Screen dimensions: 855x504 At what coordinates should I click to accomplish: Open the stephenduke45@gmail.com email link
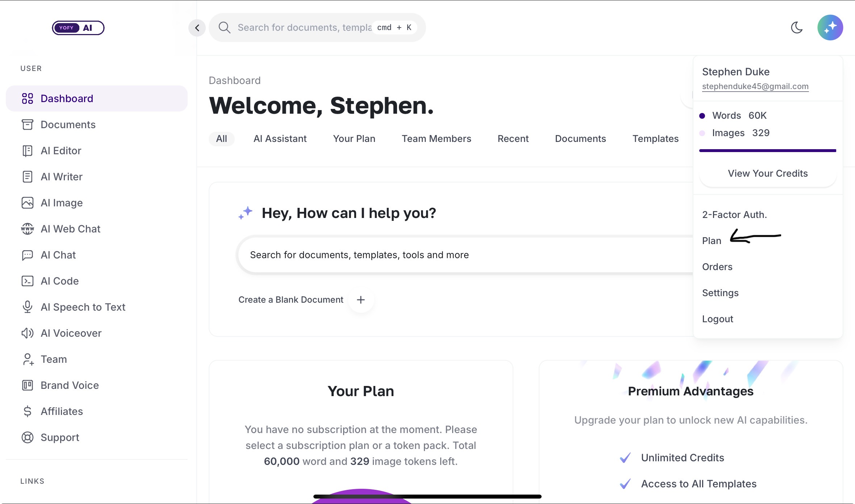tap(755, 86)
